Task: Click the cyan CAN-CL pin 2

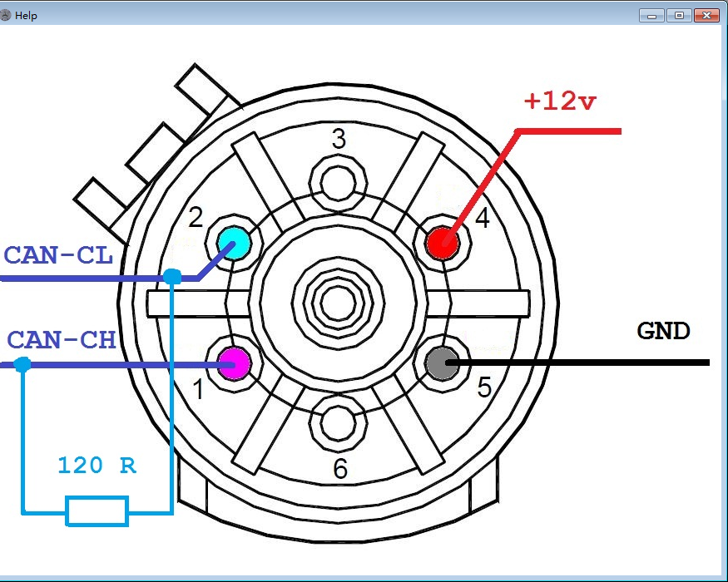Action: pyautogui.click(x=234, y=242)
